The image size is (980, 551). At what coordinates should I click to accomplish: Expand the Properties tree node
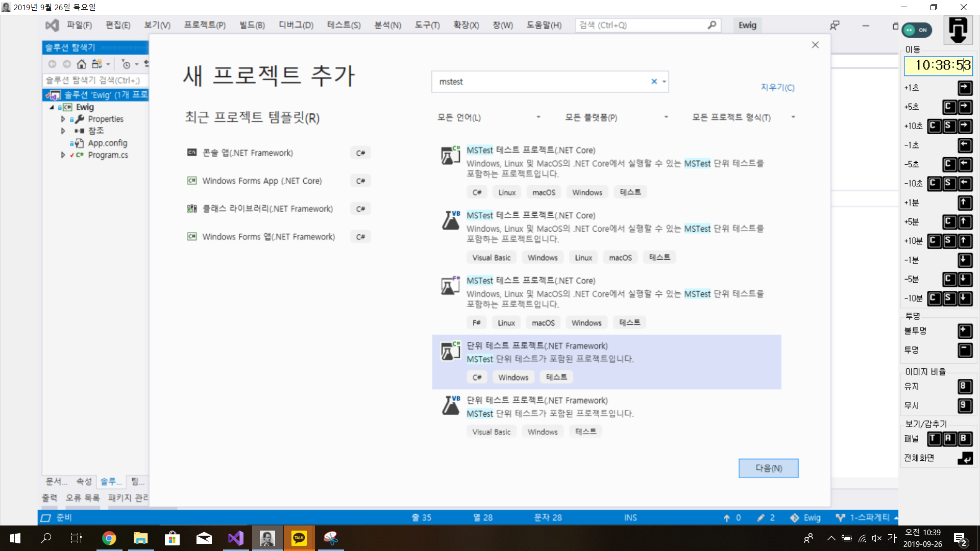tap(63, 119)
